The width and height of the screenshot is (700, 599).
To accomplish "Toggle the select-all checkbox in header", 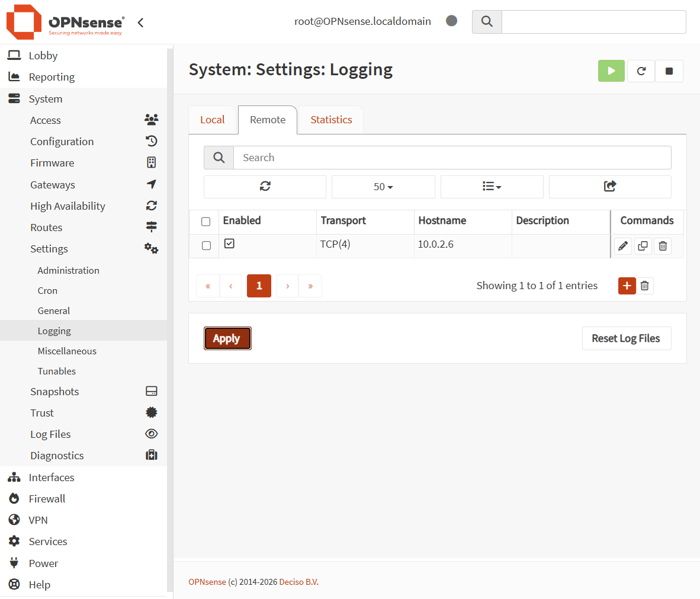I will 206,222.
